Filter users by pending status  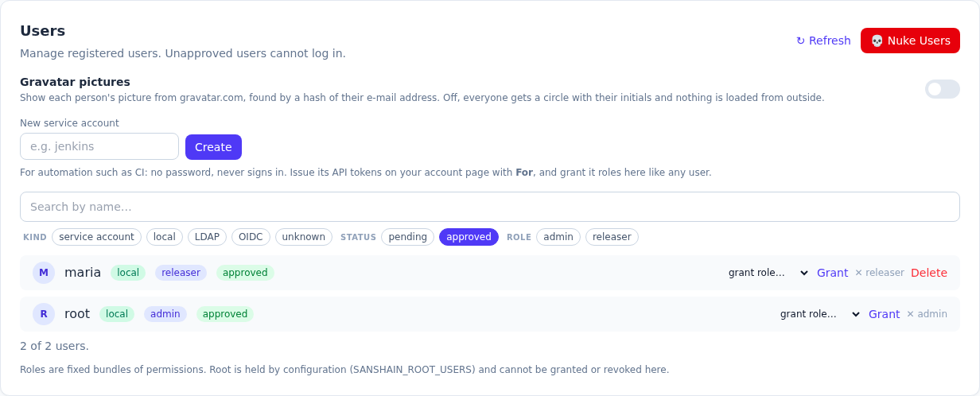pos(408,237)
